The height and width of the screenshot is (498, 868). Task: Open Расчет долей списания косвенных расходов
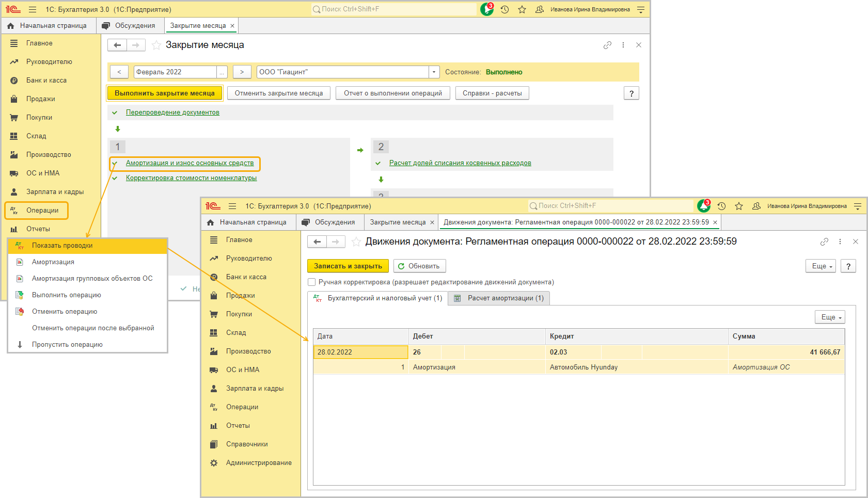pyautogui.click(x=460, y=163)
